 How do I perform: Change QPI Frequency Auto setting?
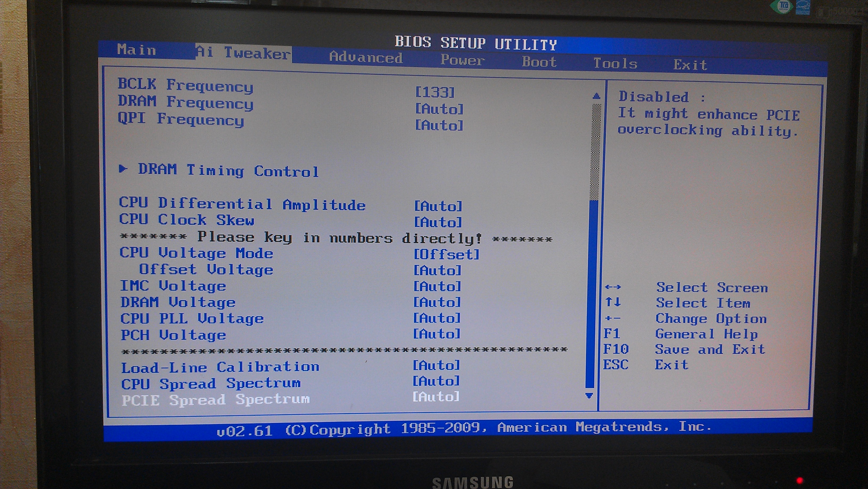coord(439,125)
